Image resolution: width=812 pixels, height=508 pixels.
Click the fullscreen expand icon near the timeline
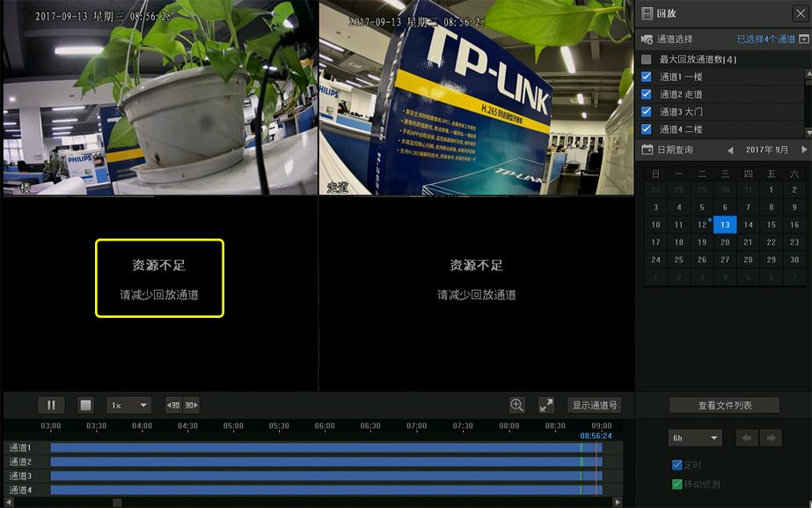(547, 404)
